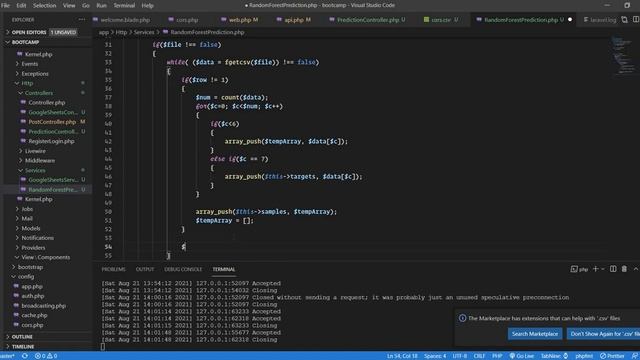Viewport: 640px width, 360px height.
Task: Click the open changes icon in the editor toolbar
Action: click(624, 20)
